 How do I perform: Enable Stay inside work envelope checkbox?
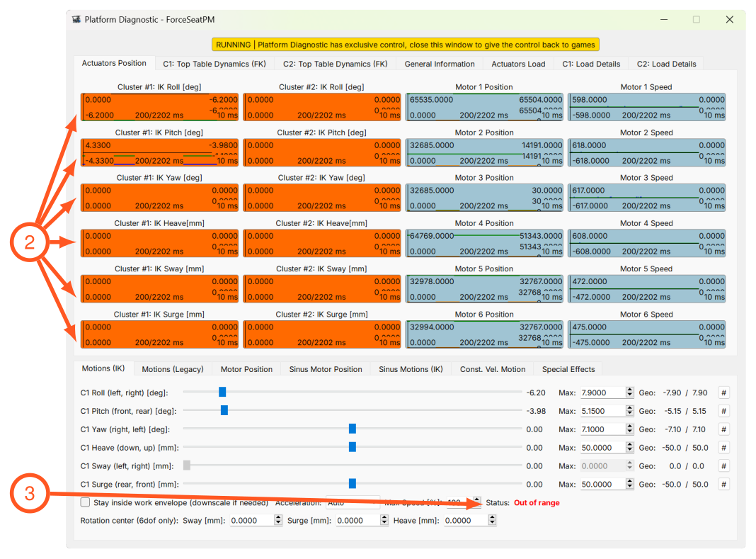pyautogui.click(x=86, y=502)
